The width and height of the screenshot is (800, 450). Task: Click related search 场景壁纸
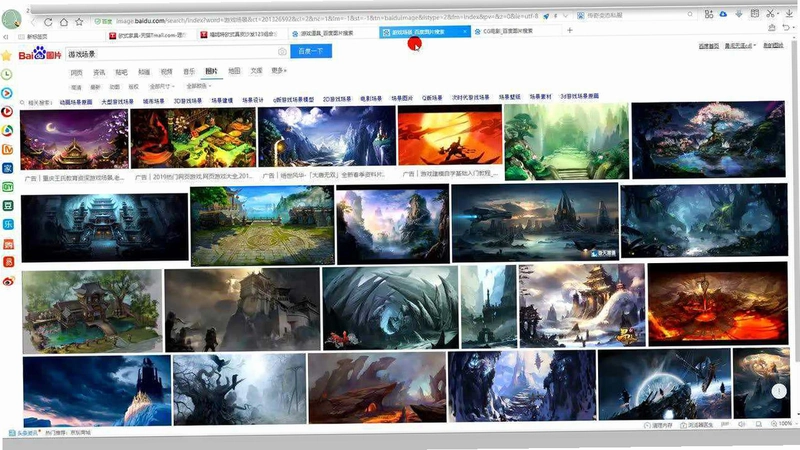(x=510, y=97)
